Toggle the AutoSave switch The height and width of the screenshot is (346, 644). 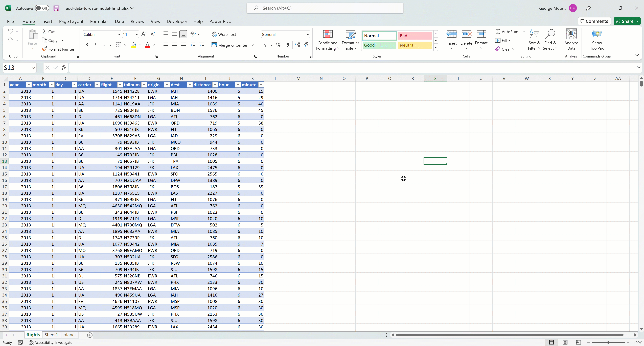[42, 8]
